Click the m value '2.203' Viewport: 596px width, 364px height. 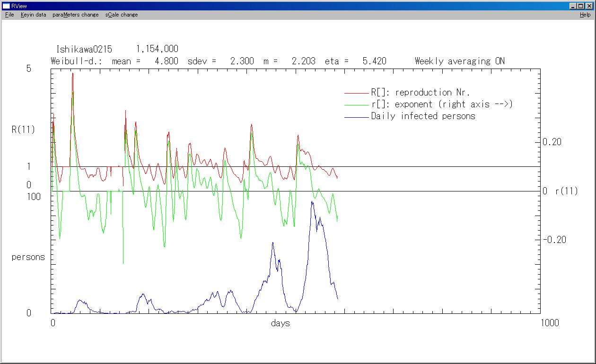pyautogui.click(x=303, y=61)
